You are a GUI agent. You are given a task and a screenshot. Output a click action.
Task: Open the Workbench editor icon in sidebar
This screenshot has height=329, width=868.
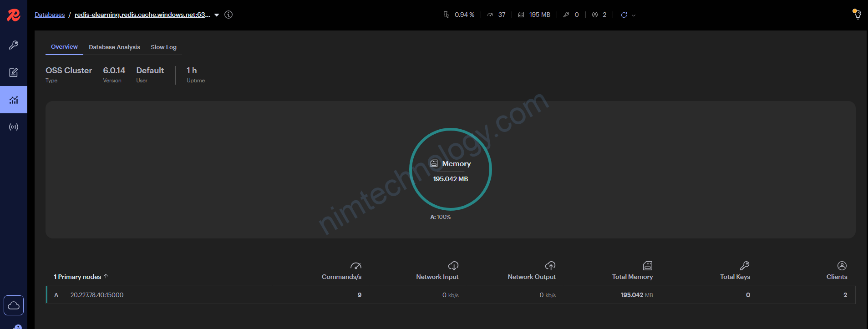[14, 72]
